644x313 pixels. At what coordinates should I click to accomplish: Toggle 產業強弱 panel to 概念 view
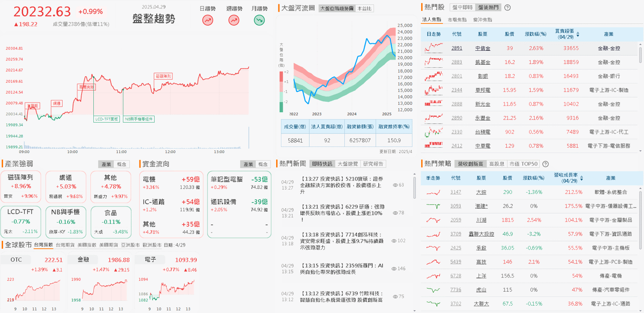122,164
